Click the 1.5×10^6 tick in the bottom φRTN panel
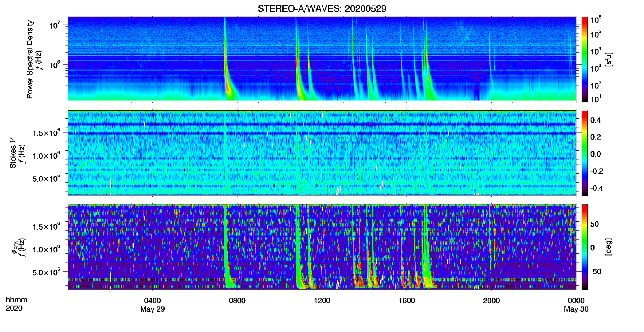Image resolution: width=644 pixels, height=332 pixels. point(46,227)
